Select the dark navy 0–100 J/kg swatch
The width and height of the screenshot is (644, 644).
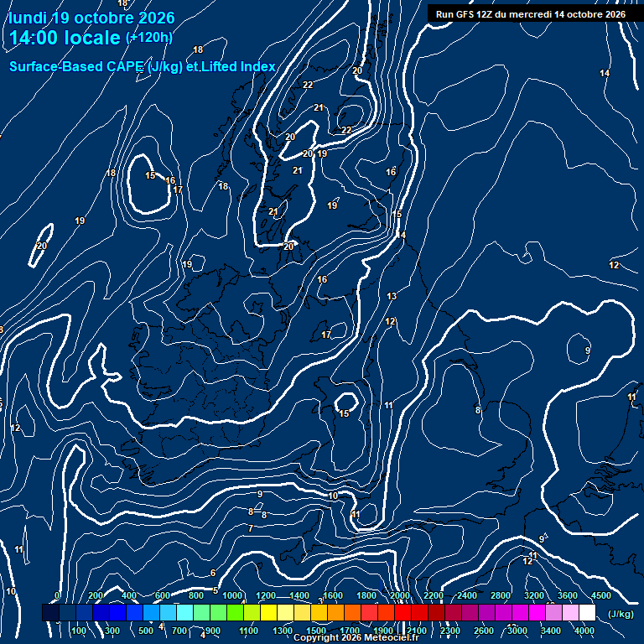(67, 612)
